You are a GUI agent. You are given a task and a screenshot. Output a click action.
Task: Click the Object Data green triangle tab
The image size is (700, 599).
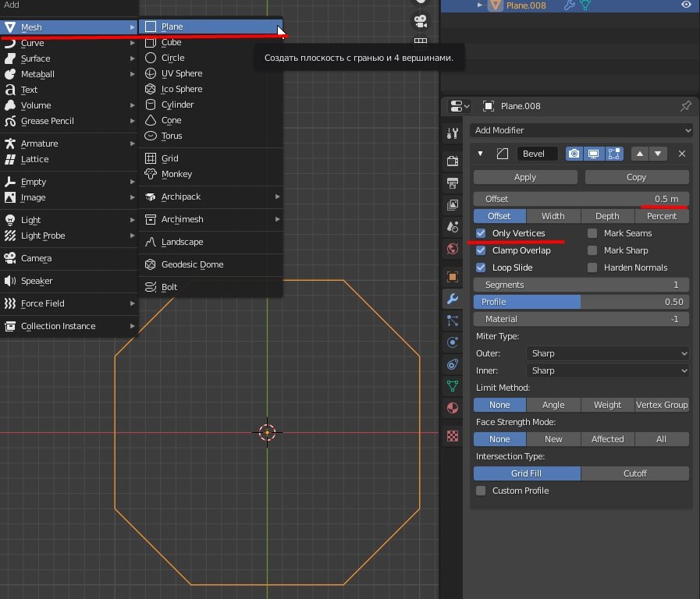pyautogui.click(x=452, y=385)
